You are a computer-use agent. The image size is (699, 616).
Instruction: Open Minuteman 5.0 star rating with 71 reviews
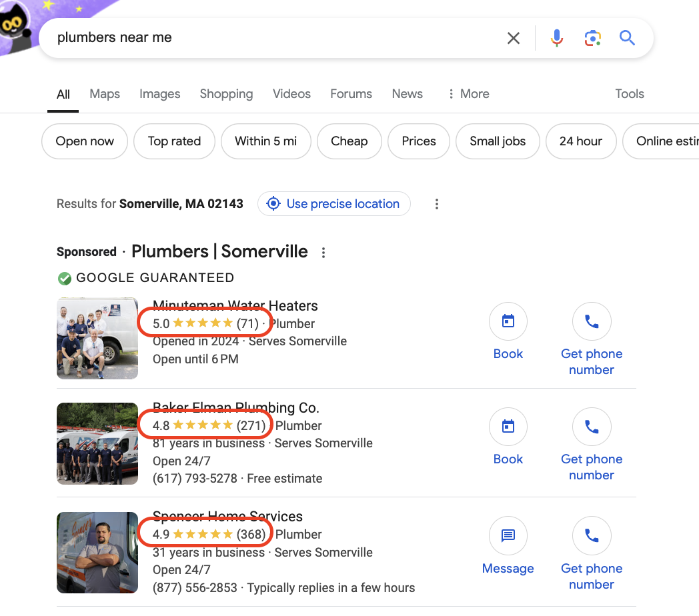tap(205, 323)
